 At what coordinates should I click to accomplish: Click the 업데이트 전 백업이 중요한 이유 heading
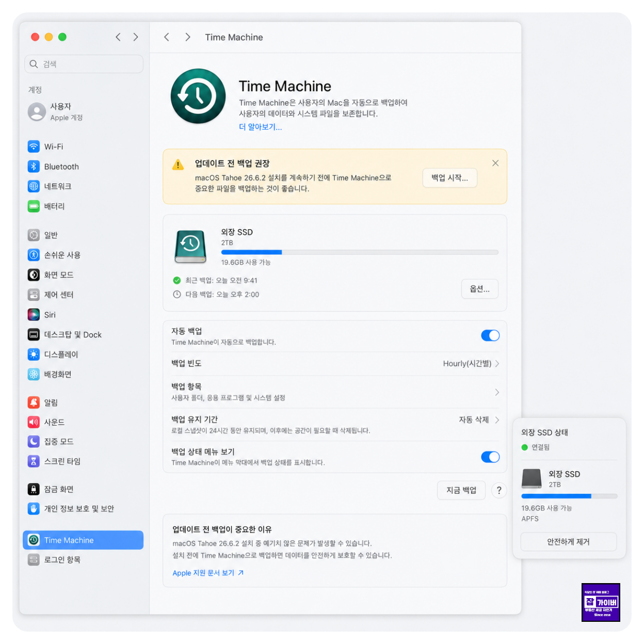tap(222, 529)
